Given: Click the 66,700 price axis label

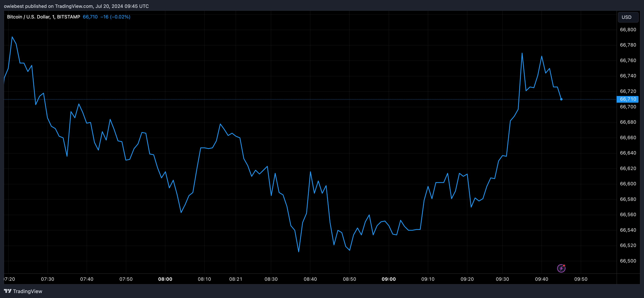Looking at the screenshot, I should point(628,107).
